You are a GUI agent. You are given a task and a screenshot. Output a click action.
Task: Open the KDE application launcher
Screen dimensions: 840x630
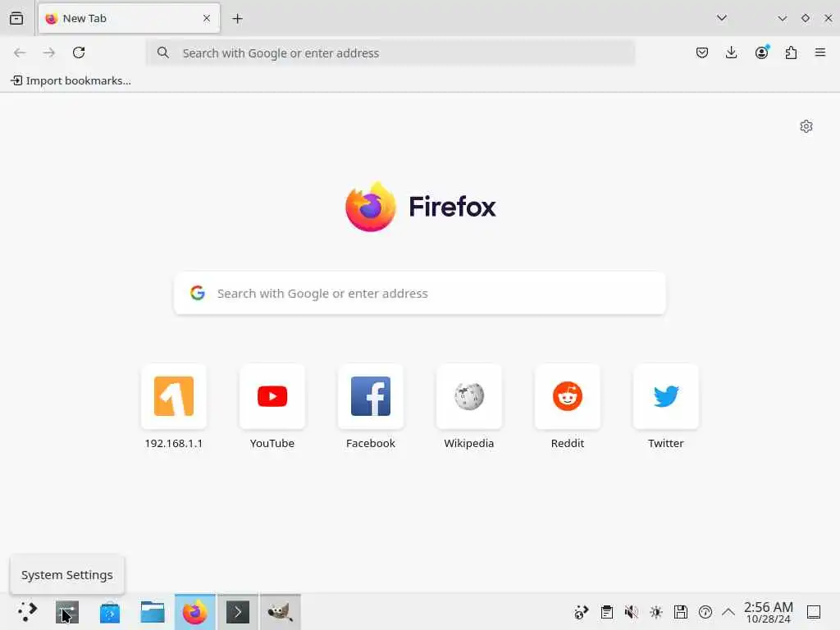coord(26,612)
